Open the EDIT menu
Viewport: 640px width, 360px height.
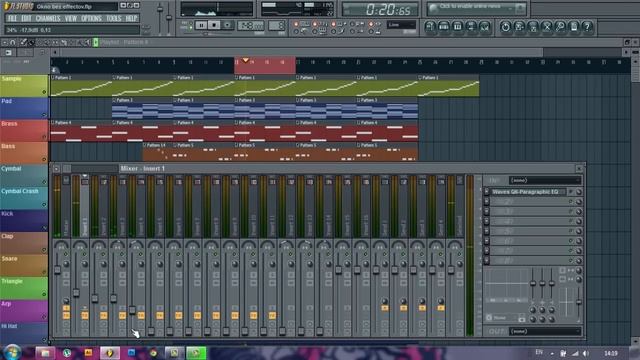(x=26, y=18)
